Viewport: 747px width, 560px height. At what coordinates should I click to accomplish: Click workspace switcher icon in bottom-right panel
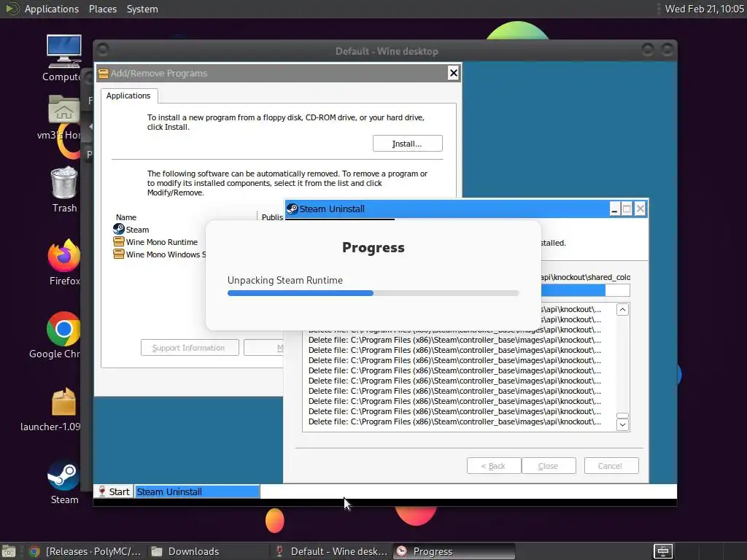pyautogui.click(x=662, y=551)
